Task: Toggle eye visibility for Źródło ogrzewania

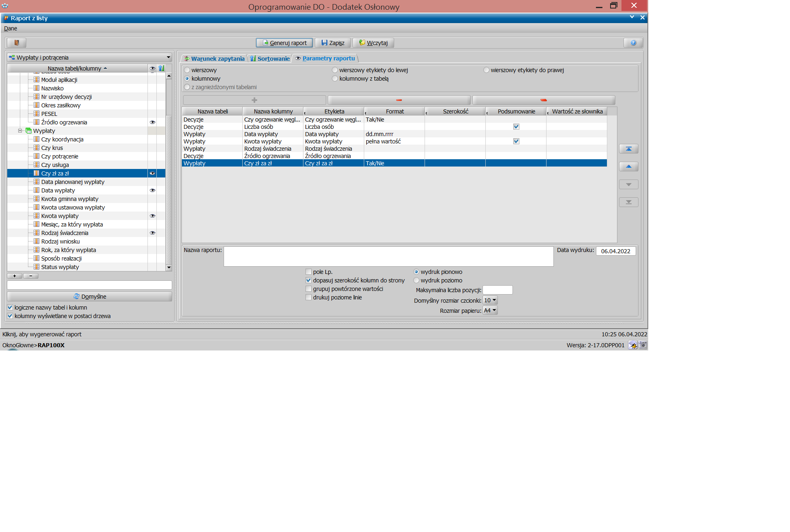Action: [x=152, y=122]
